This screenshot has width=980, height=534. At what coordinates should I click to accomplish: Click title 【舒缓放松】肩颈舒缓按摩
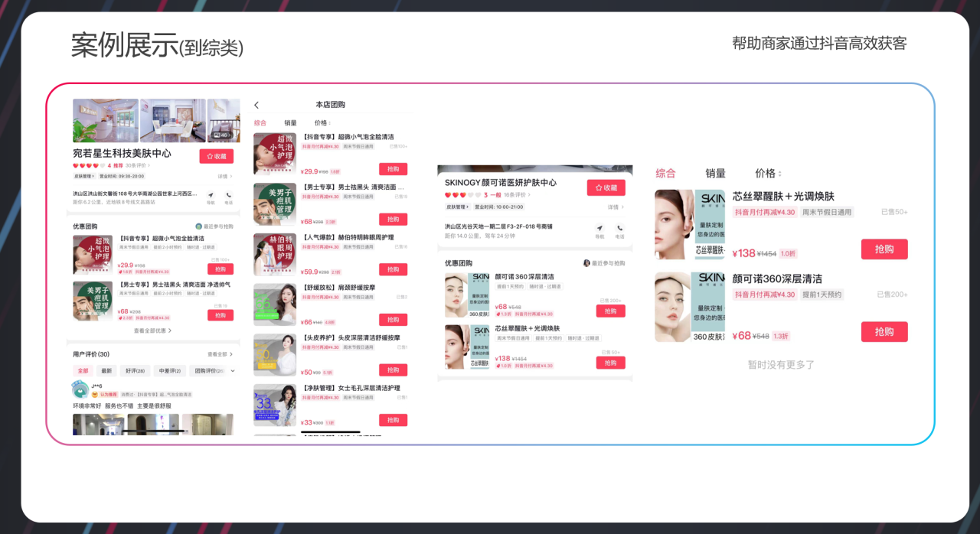(338, 288)
